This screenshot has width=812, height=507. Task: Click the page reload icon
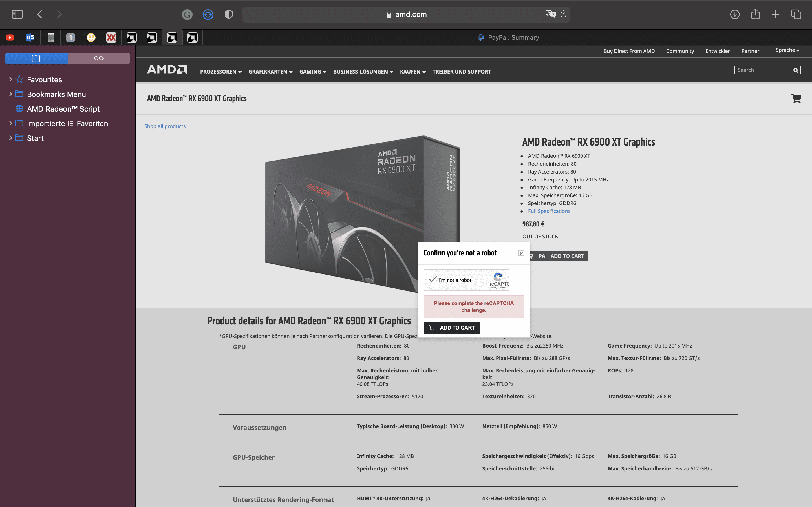563,14
